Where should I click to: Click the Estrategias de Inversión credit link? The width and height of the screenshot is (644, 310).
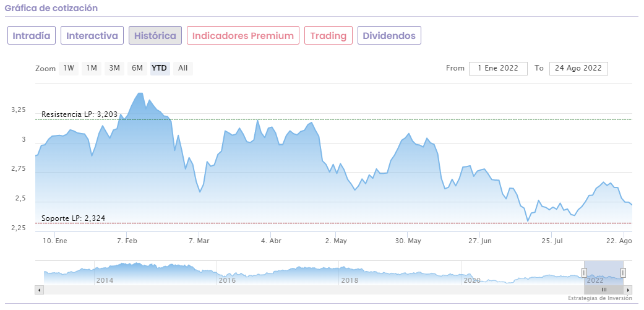599,298
